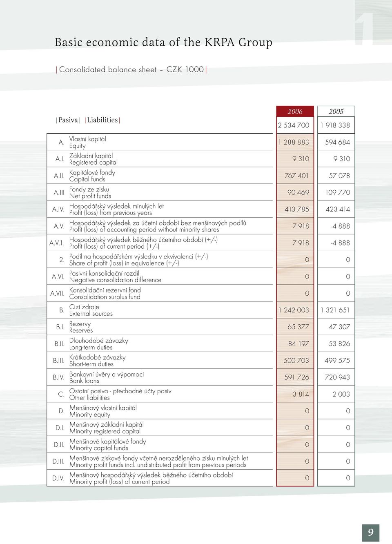Screen dimensions: 392x544
Task: Click the value 53 826
Action: click(x=339, y=344)
